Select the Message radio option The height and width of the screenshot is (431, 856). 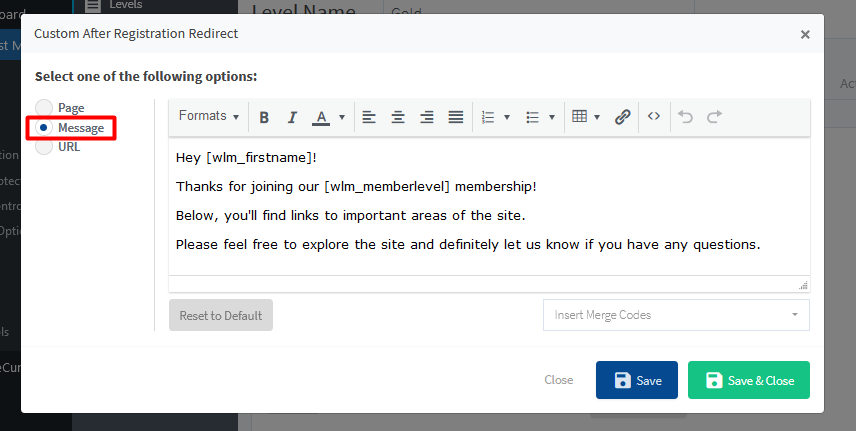[x=44, y=127]
